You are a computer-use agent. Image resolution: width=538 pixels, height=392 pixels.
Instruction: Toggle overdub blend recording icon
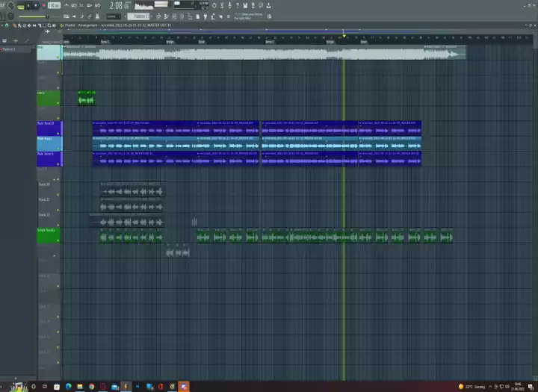click(x=89, y=5)
